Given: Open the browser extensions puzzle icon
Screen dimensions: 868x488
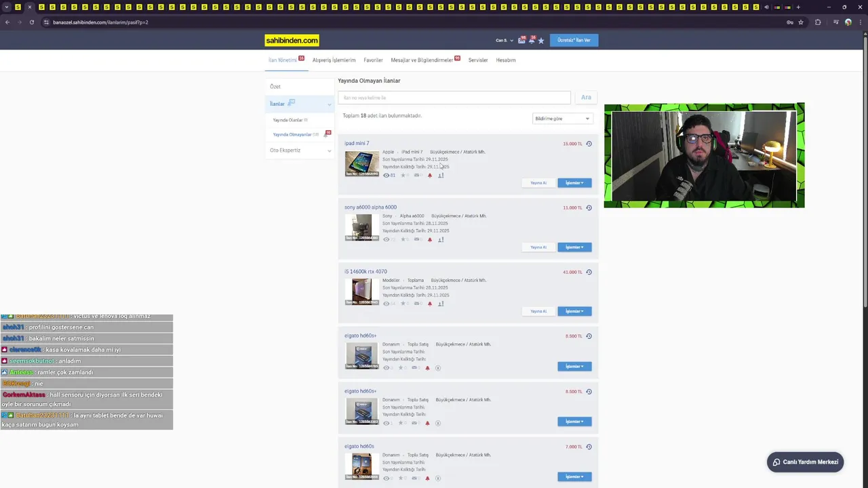Looking at the screenshot, I should [818, 22].
